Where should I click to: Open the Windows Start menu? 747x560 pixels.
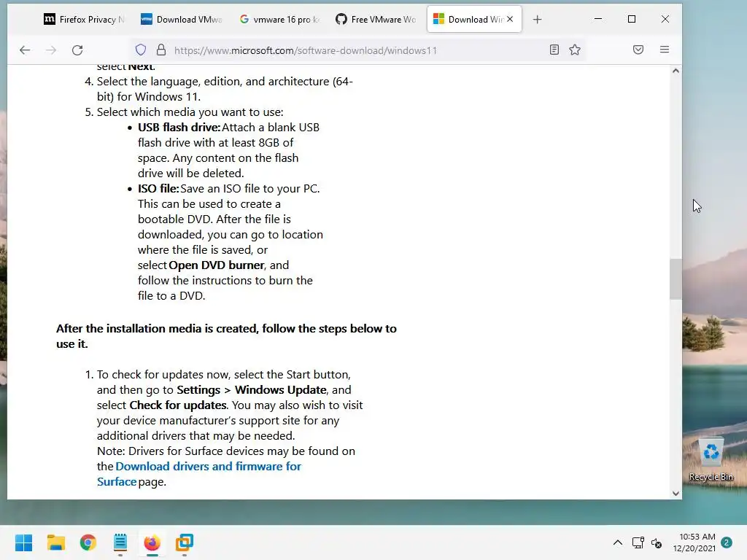pyautogui.click(x=23, y=542)
